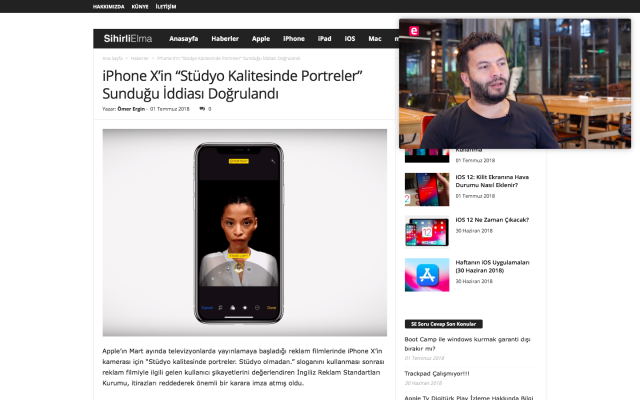Open the Haberler menu item

click(225, 38)
